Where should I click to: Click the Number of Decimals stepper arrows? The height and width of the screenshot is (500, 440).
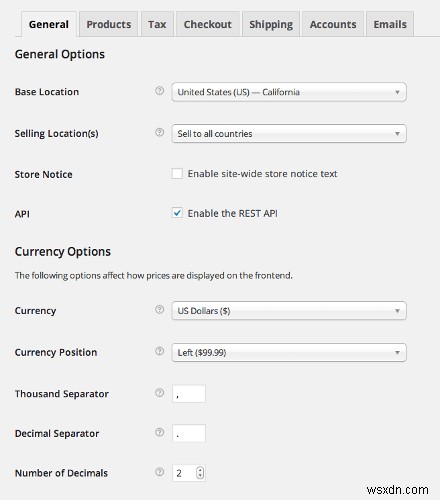(x=200, y=473)
